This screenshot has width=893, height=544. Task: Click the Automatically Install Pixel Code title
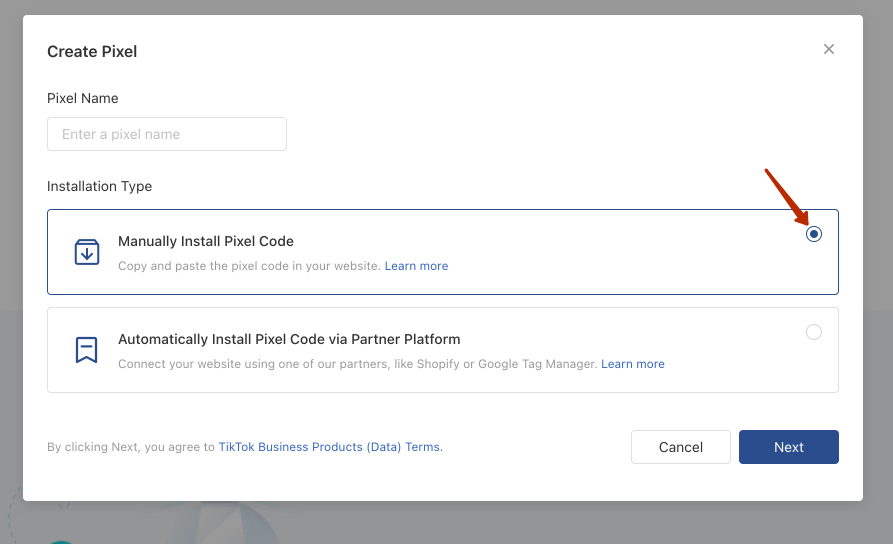(x=289, y=339)
